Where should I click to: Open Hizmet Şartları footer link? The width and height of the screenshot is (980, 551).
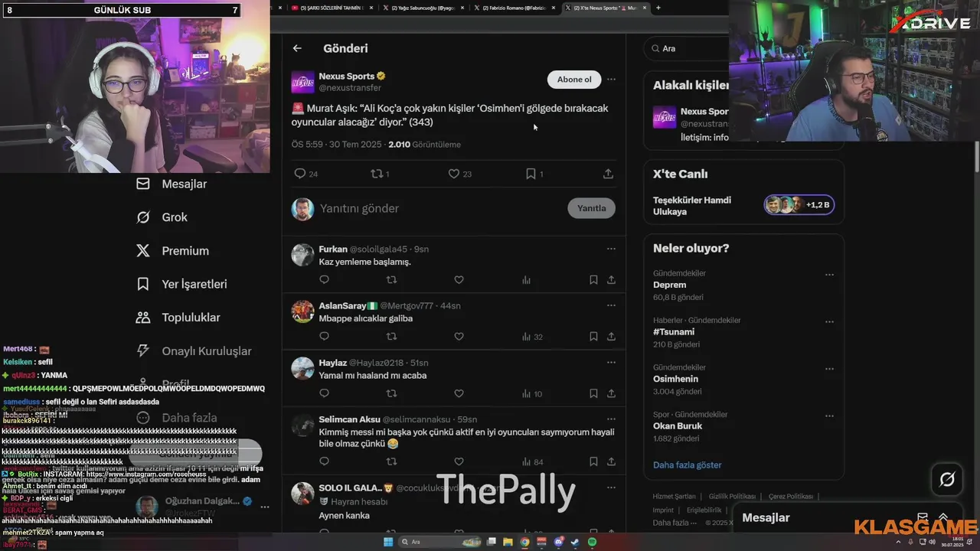pyautogui.click(x=674, y=497)
